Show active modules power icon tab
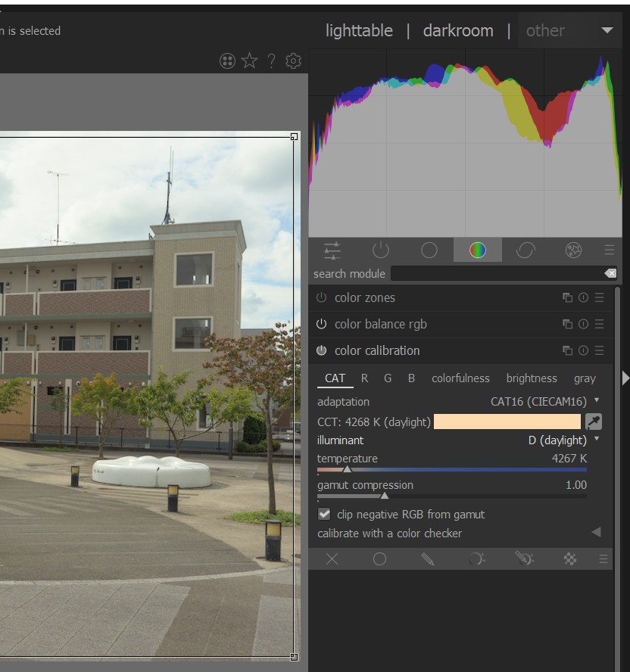 point(380,250)
